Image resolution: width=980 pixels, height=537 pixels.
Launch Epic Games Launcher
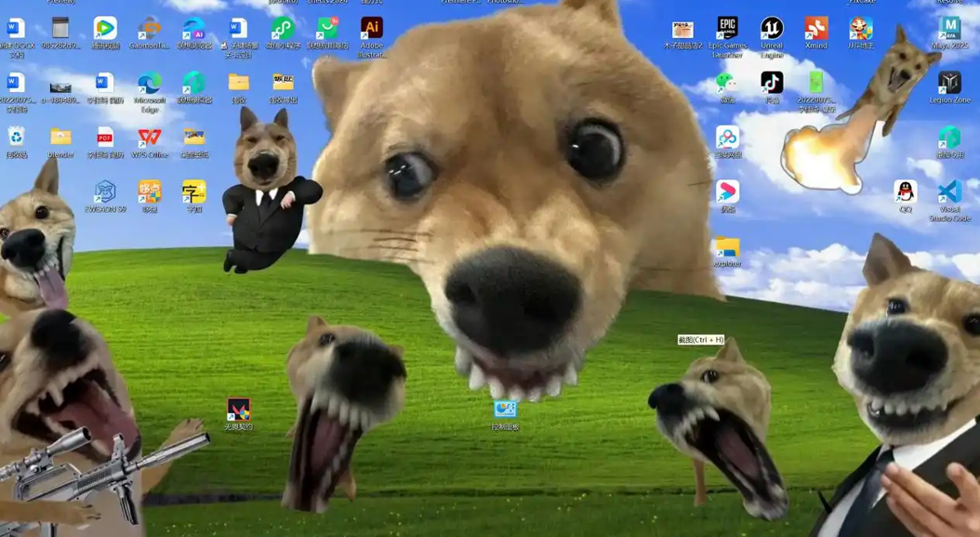tap(727, 28)
